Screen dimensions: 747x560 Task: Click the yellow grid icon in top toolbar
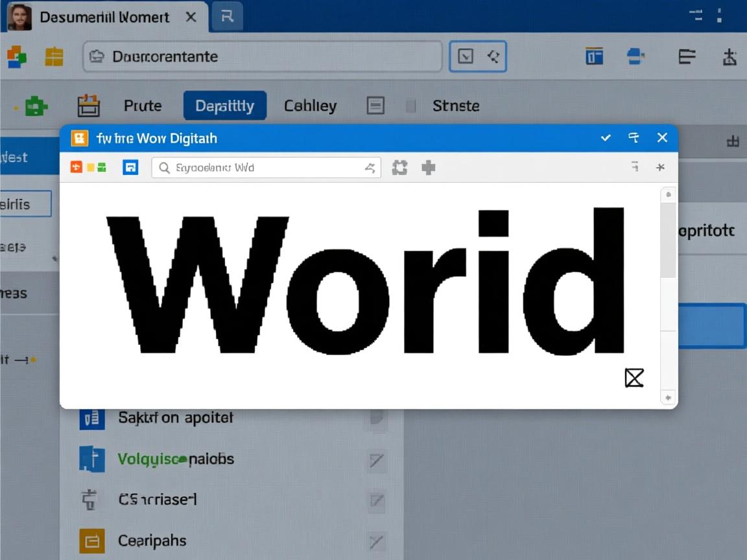point(54,57)
